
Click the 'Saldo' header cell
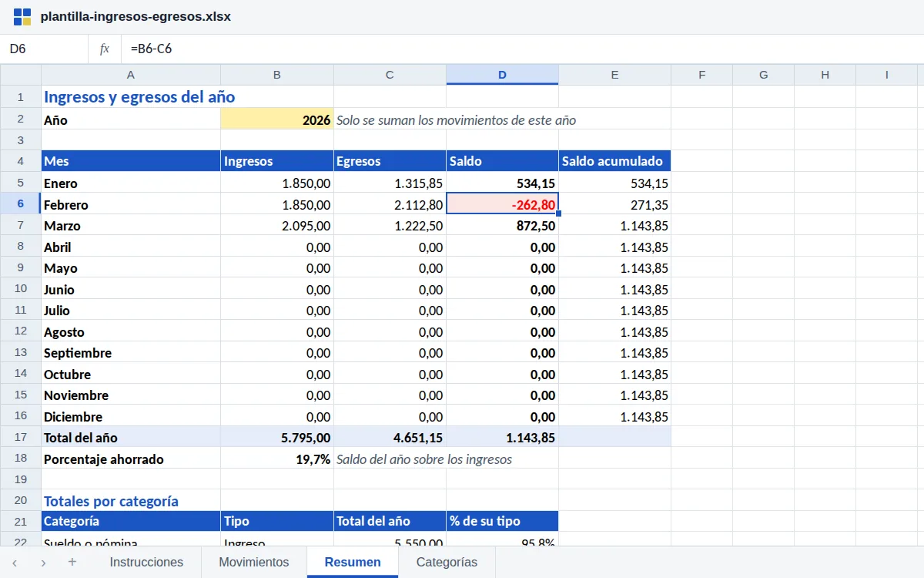[x=502, y=161]
